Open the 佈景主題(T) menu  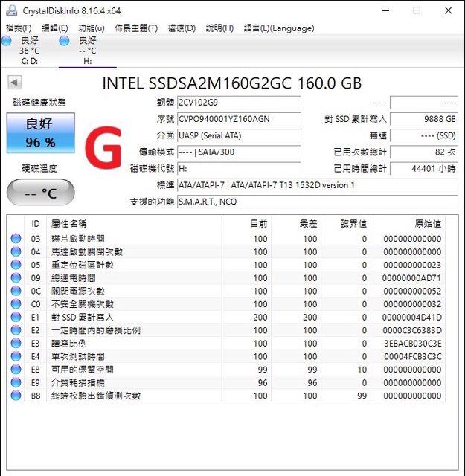[136, 28]
